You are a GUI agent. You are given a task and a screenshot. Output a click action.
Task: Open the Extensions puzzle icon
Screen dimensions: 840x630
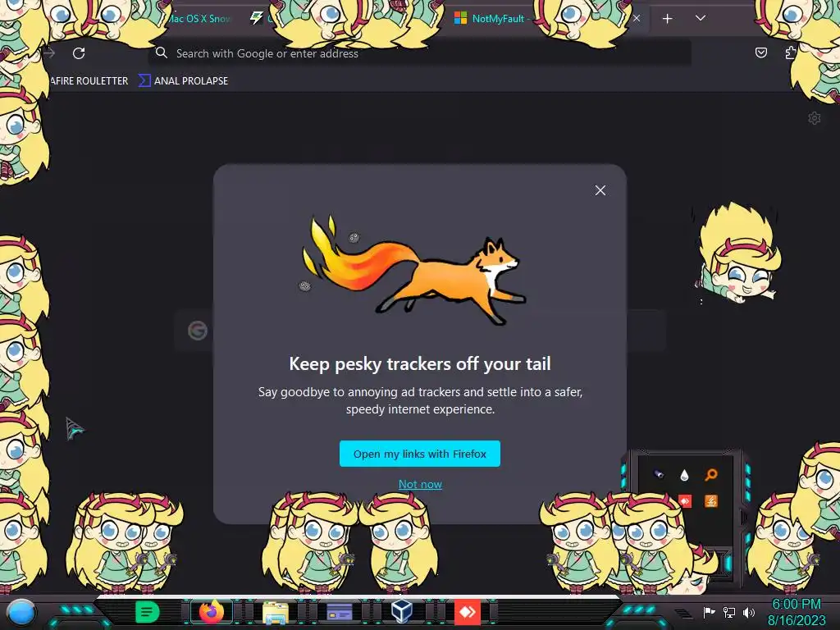point(791,52)
